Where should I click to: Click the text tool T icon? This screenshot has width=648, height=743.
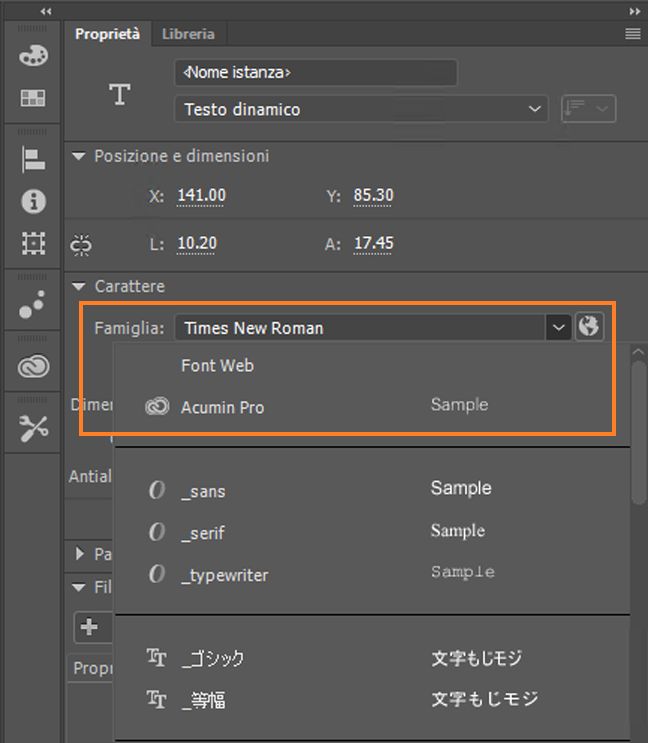pos(119,94)
